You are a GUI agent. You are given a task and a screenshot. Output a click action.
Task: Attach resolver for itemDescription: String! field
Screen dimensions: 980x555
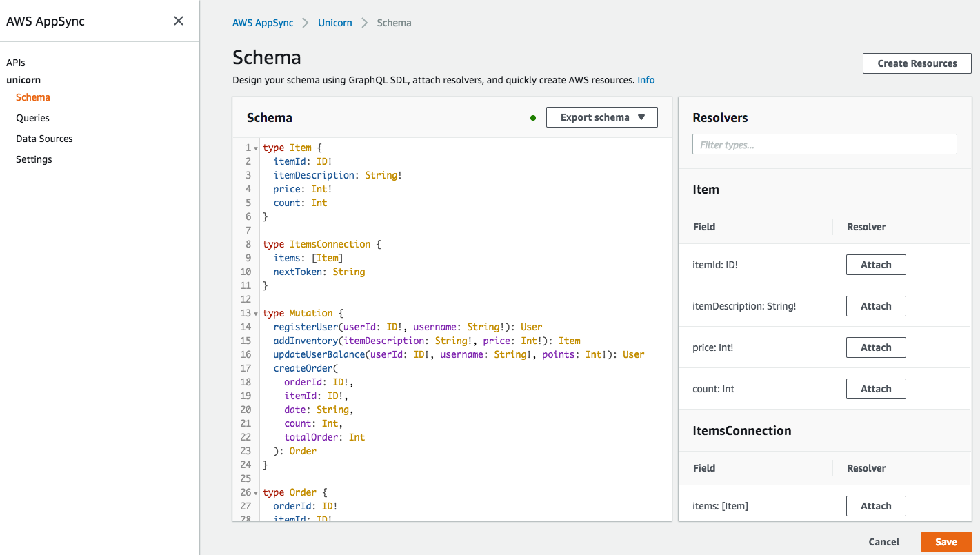(876, 306)
